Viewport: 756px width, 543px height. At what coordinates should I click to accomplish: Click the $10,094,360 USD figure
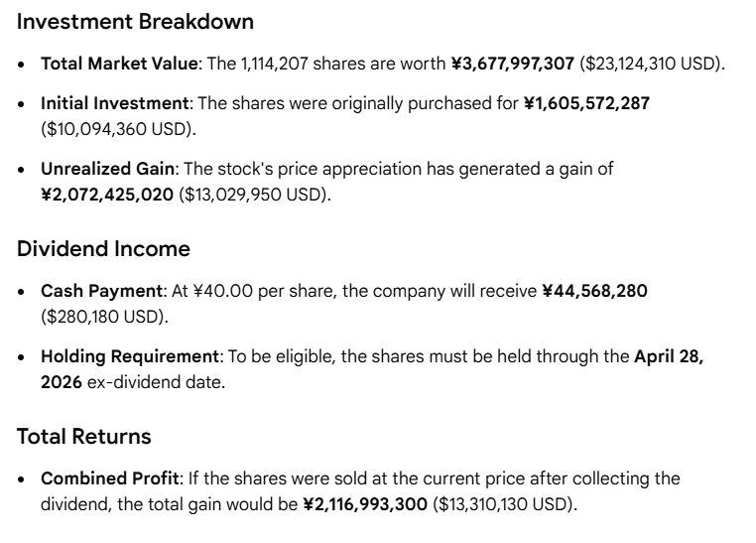[x=118, y=129]
